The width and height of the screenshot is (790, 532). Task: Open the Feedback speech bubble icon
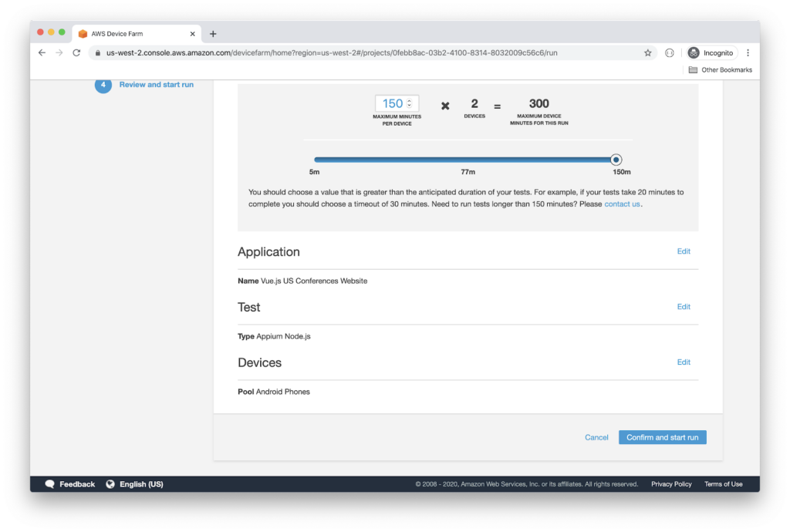tap(50, 484)
